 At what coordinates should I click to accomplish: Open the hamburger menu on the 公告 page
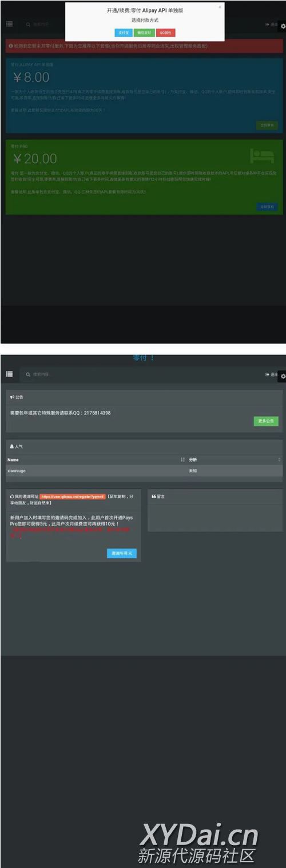click(9, 374)
